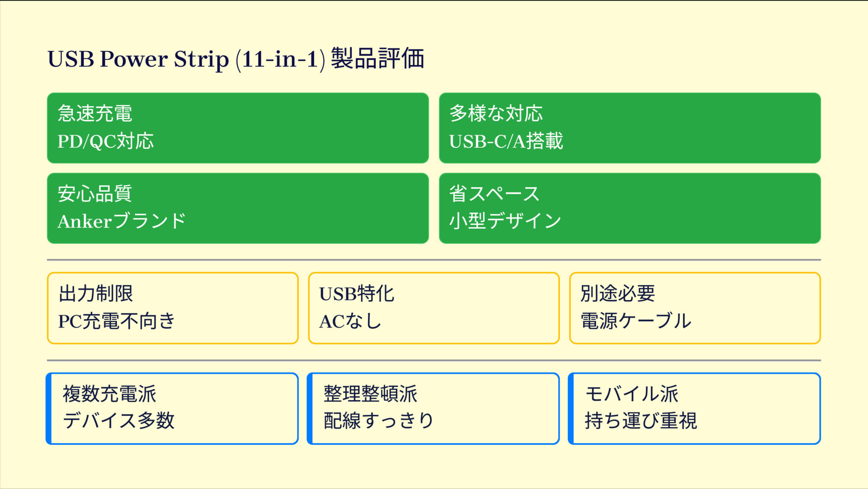Select the 急速充電 heading text
Image resolution: width=868 pixels, height=489 pixels.
pyautogui.click(x=95, y=113)
